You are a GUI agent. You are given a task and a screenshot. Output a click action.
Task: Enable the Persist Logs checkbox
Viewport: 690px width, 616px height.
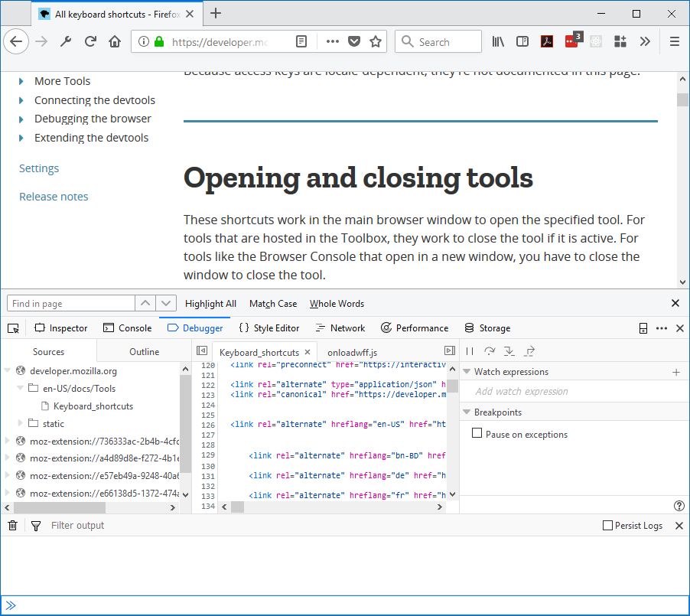point(608,526)
